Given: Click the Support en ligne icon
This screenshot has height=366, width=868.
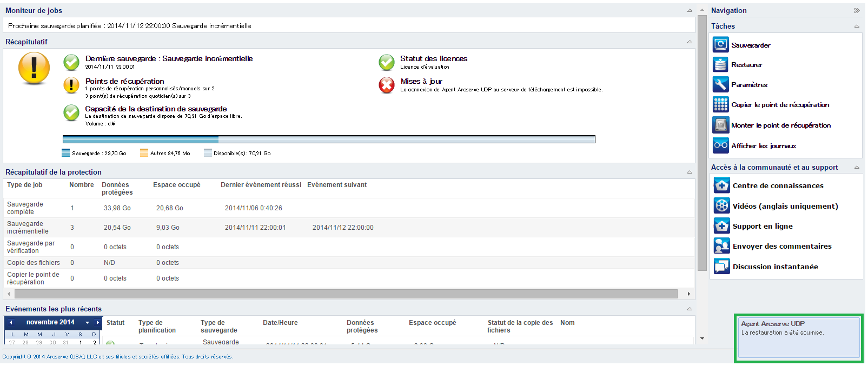Looking at the screenshot, I should [x=721, y=226].
